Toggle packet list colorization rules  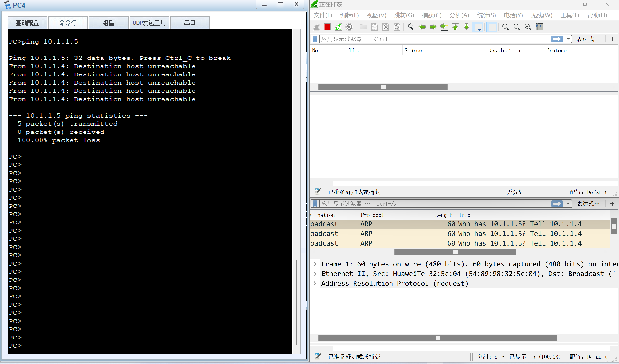[x=492, y=27]
